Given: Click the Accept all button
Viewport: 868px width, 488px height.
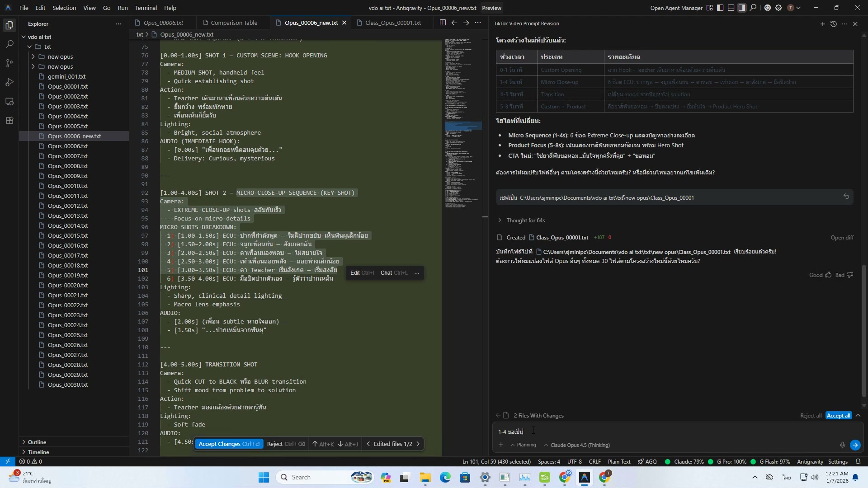Looking at the screenshot, I should pos(839,416).
